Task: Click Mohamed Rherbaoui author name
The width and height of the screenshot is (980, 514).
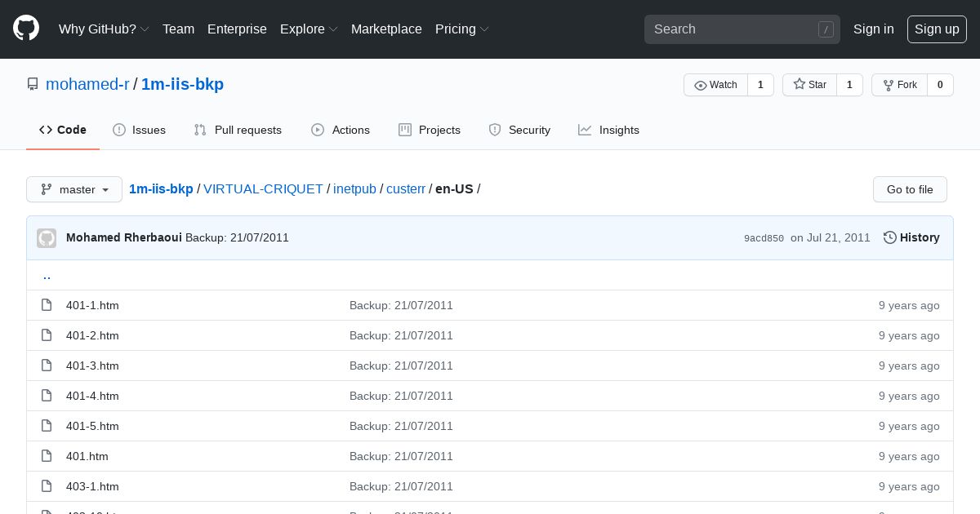Action: point(124,237)
